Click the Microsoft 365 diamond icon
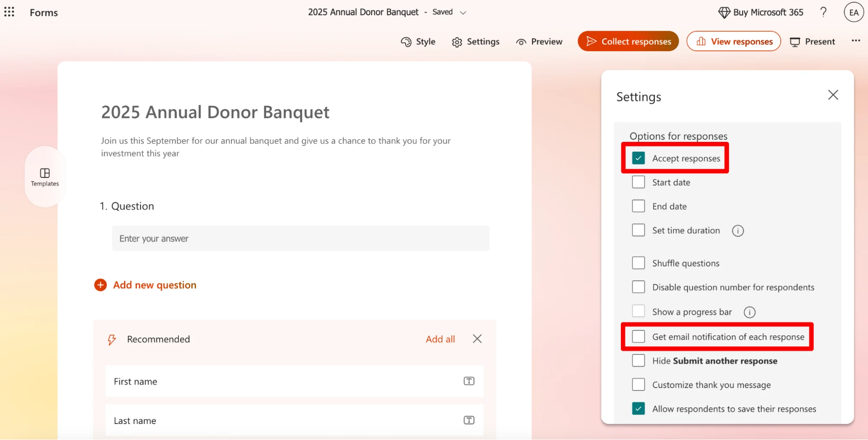The image size is (868, 440). point(724,12)
